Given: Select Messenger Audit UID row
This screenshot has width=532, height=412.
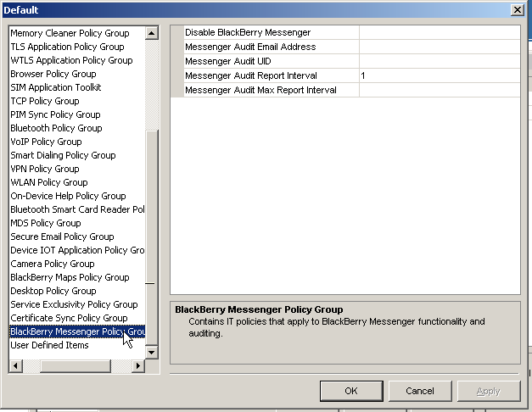Looking at the screenshot, I should [345, 61].
